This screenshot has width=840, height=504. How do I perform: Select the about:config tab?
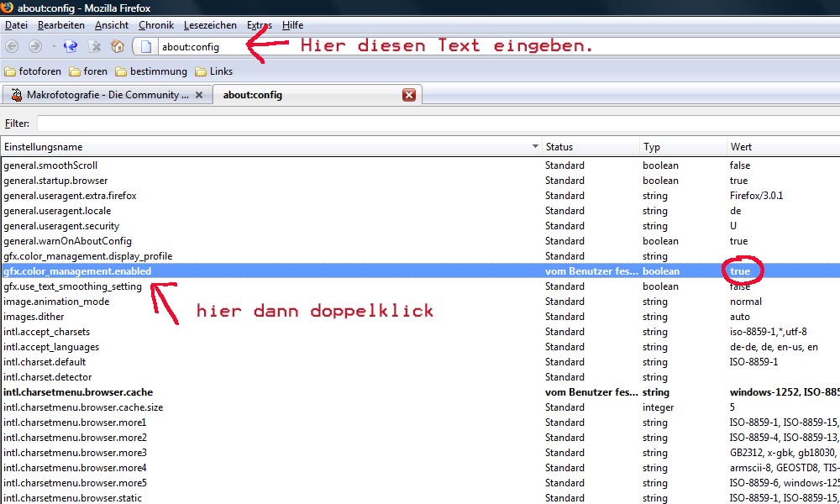coord(316,95)
